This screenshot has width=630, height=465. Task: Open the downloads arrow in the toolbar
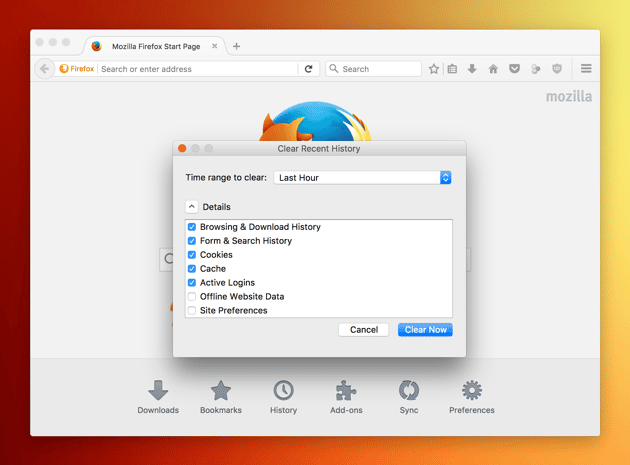[x=472, y=69]
